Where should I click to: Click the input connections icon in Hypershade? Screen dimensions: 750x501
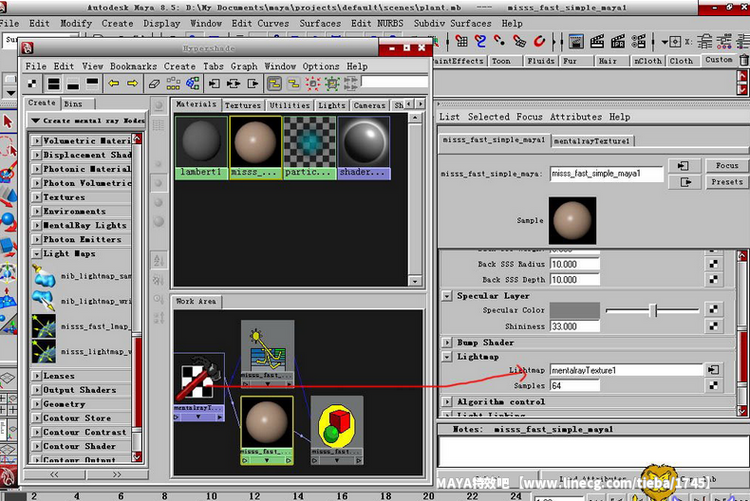(x=214, y=84)
